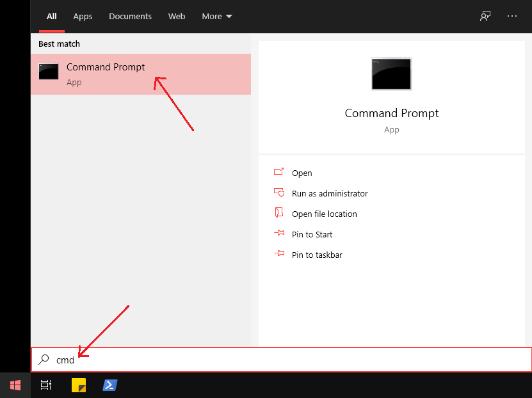The image size is (532, 398).
Task: Click the Pin to taskbar pin icon
Action: click(279, 253)
